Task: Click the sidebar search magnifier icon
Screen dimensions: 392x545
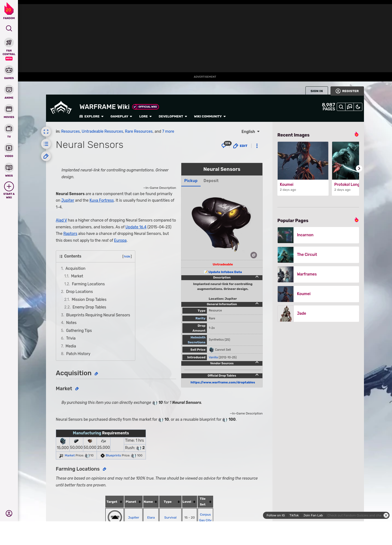Action: click(x=9, y=28)
